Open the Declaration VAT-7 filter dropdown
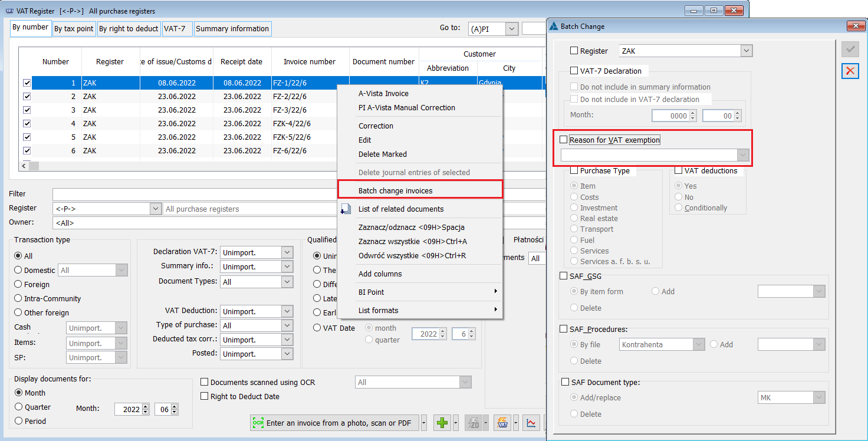 pyautogui.click(x=287, y=252)
